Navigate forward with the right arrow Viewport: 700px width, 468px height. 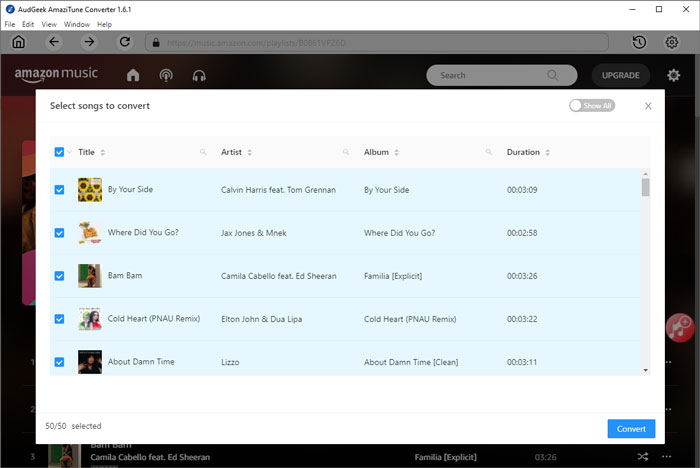[x=89, y=42]
